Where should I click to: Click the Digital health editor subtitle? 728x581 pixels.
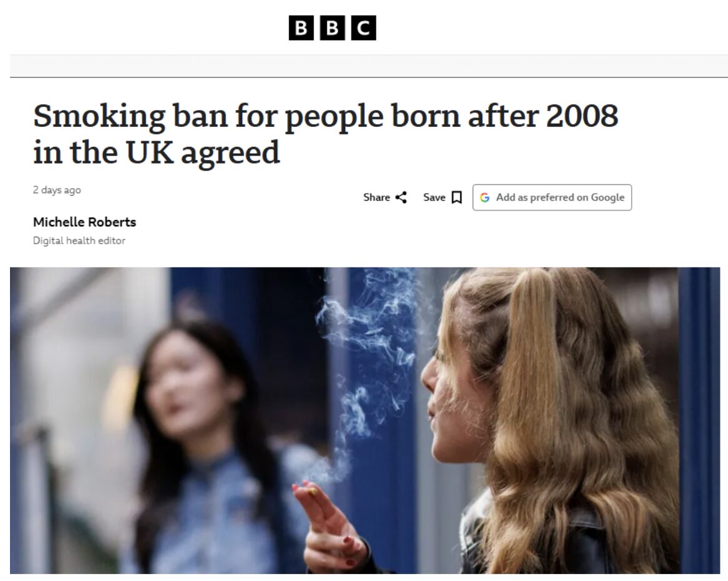pyautogui.click(x=79, y=241)
